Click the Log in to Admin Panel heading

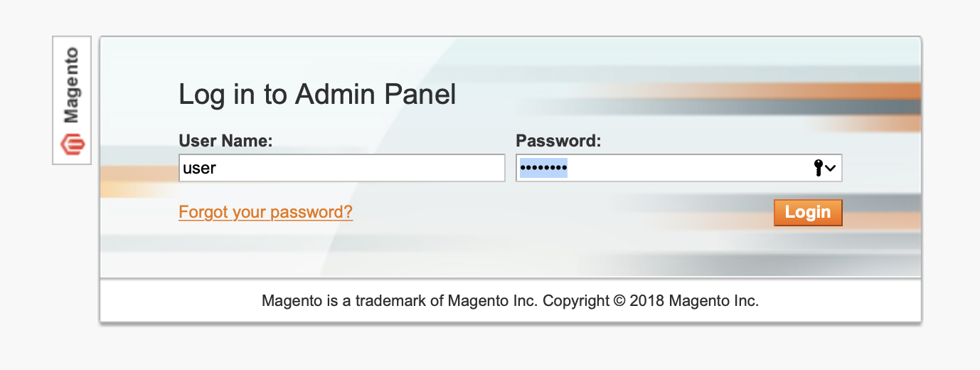[317, 95]
